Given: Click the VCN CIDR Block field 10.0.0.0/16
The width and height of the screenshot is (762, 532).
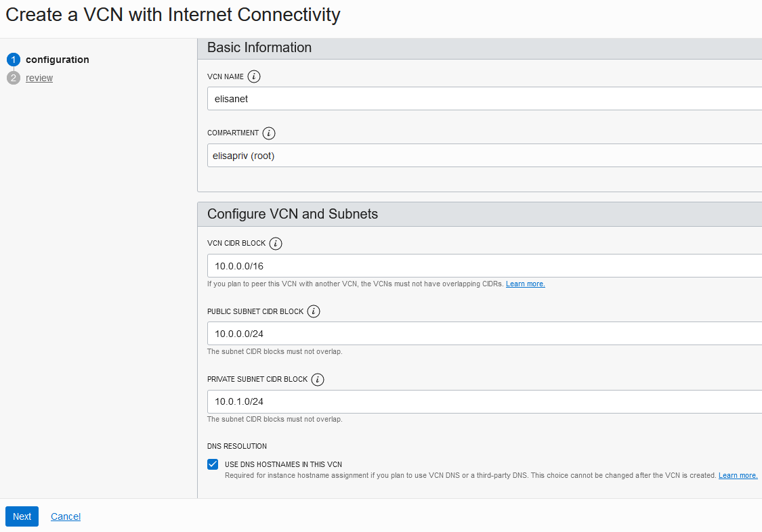Looking at the screenshot, I should pyautogui.click(x=484, y=265).
